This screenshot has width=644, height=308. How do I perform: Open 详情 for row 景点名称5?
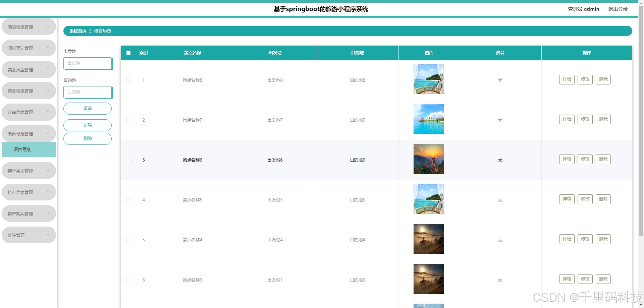coord(567,199)
